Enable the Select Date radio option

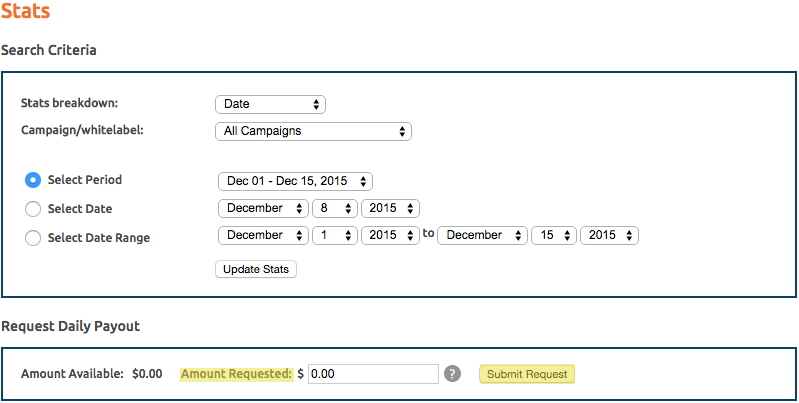(x=33, y=209)
